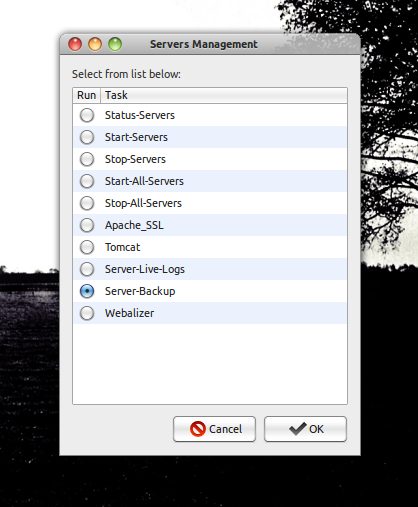Choose the Stop-All-Servers radio option
This screenshot has width=418, height=507.
pyautogui.click(x=87, y=203)
